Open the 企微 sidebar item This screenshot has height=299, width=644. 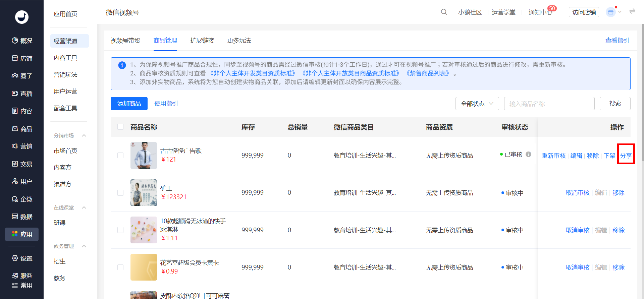click(22, 199)
